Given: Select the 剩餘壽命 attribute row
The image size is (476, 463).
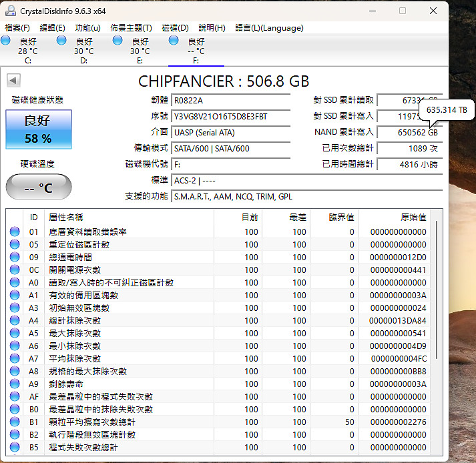Looking at the screenshot, I should (x=218, y=384).
